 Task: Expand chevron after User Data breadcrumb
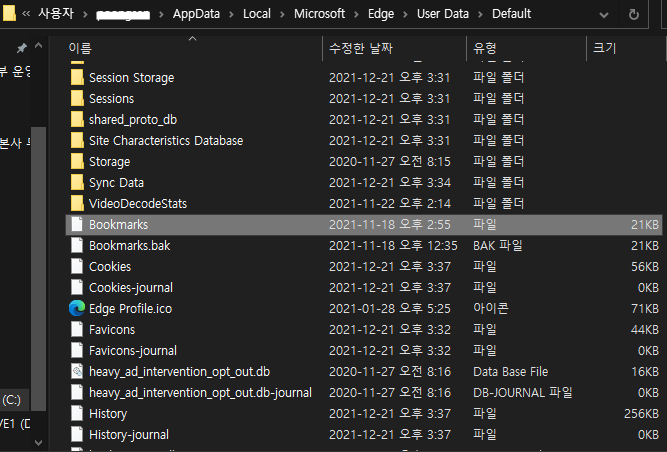480,14
